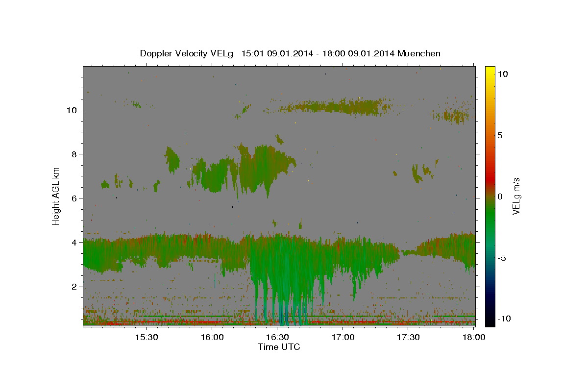Click the 'VELg m/s' colorbar title

point(516,196)
